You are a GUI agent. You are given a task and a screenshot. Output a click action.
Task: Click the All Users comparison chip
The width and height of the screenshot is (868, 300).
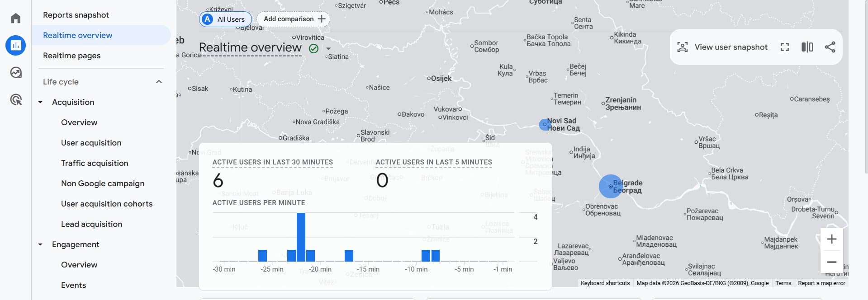coord(225,19)
